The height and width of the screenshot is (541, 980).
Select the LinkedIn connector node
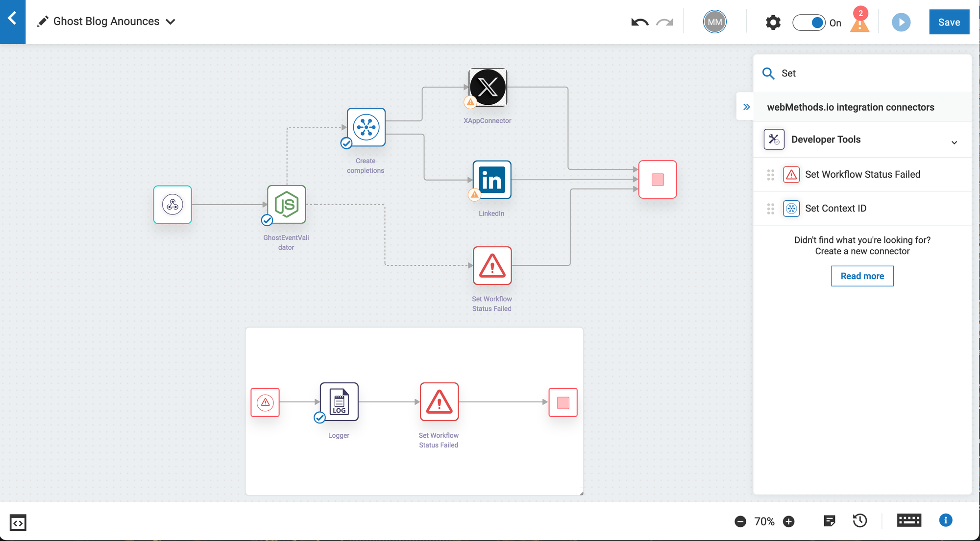(491, 180)
